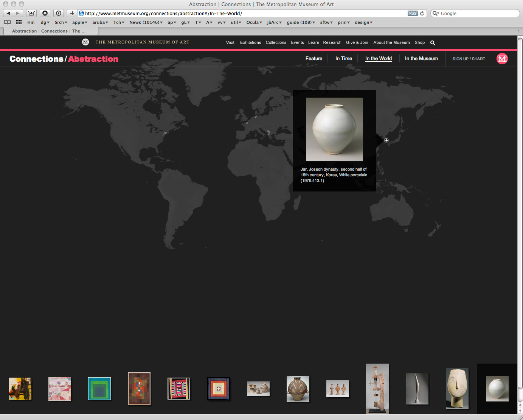Viewport: 523px width, 420px height.
Task: Open the Top Sites grid icon
Action: [19, 22]
